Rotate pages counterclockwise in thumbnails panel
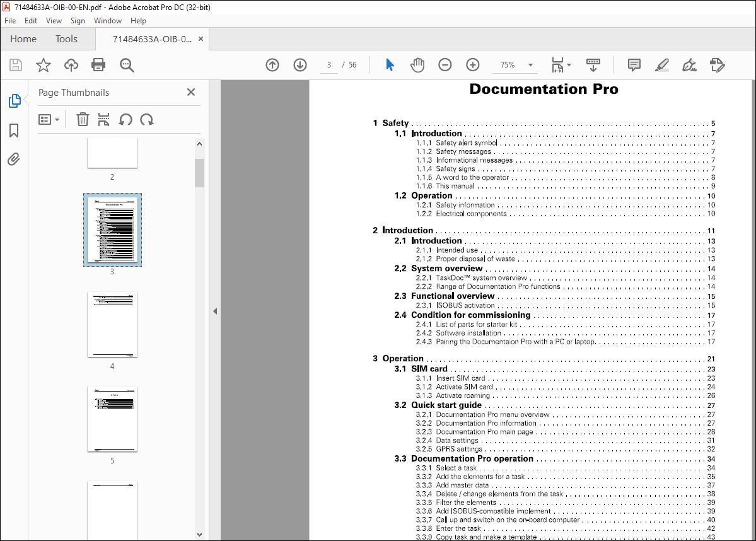The width and height of the screenshot is (756, 541). point(125,119)
